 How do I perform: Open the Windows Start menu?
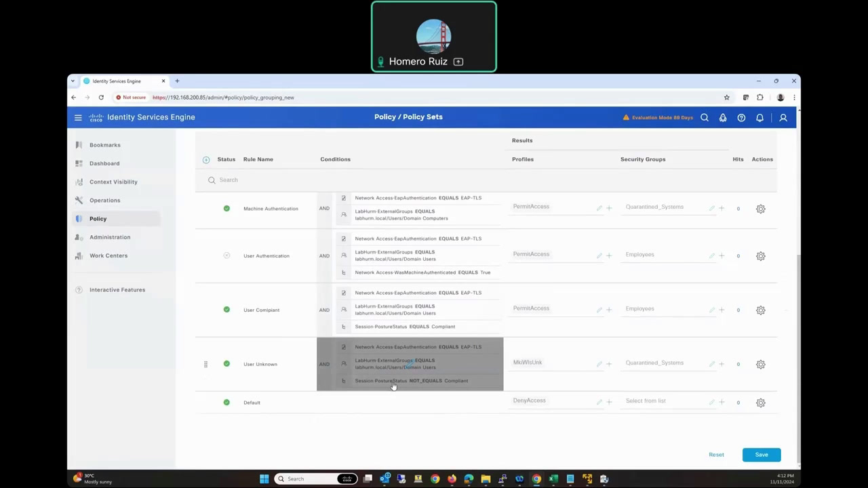[x=264, y=479]
